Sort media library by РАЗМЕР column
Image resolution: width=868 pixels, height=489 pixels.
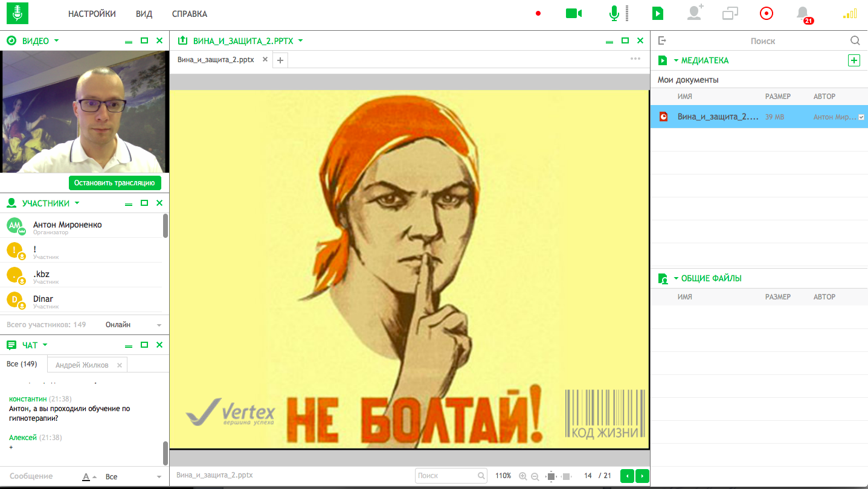tap(778, 97)
